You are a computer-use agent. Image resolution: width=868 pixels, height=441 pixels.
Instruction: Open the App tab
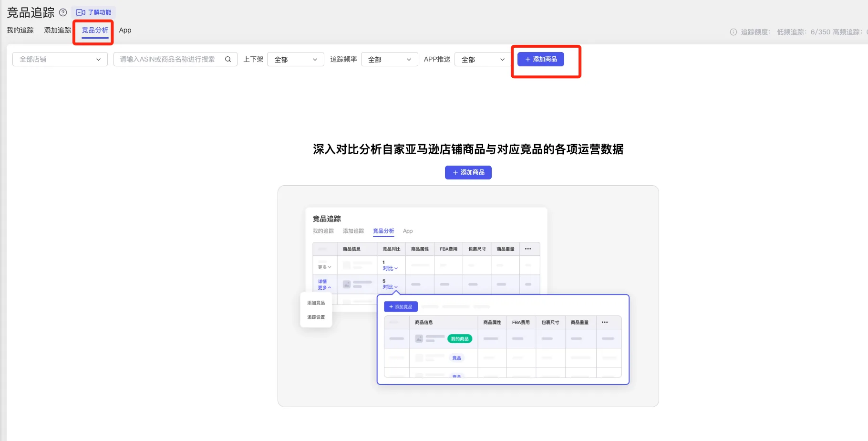click(125, 30)
